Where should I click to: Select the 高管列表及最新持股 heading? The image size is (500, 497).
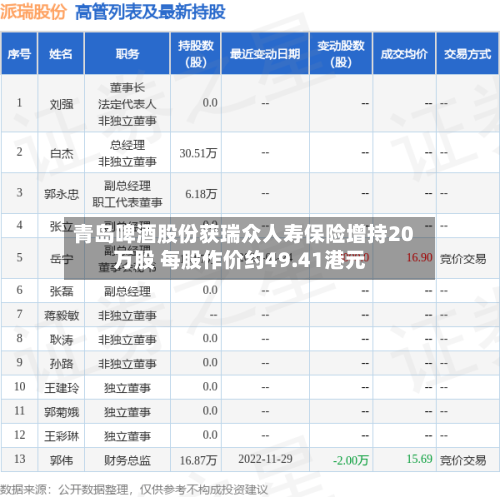click(150, 12)
